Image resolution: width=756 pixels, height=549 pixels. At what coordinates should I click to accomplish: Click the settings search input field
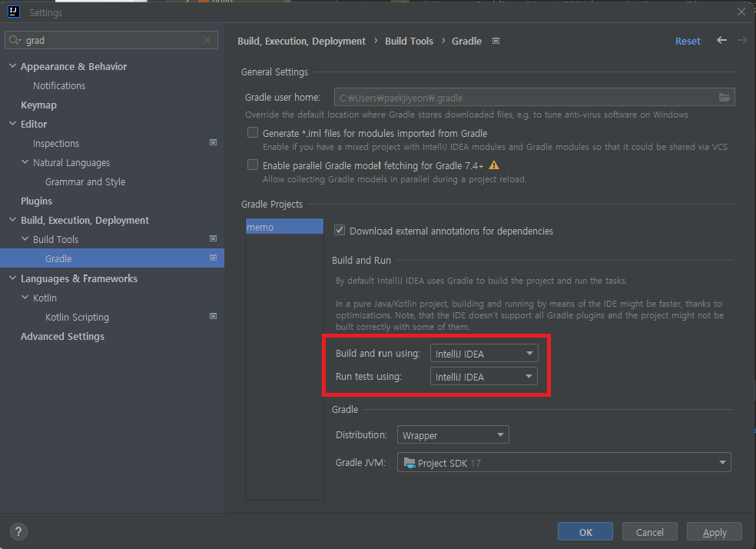coord(111,40)
